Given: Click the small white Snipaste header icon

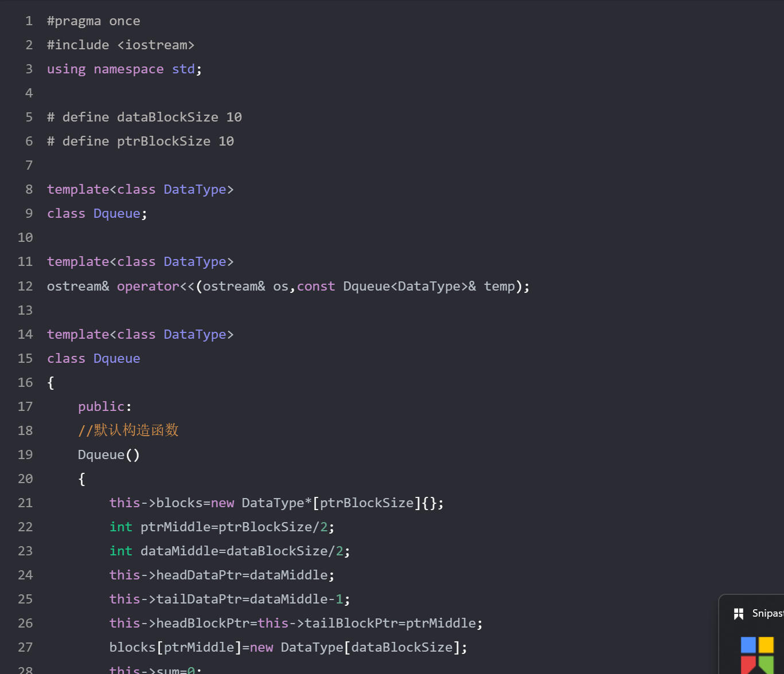Looking at the screenshot, I should click(739, 614).
